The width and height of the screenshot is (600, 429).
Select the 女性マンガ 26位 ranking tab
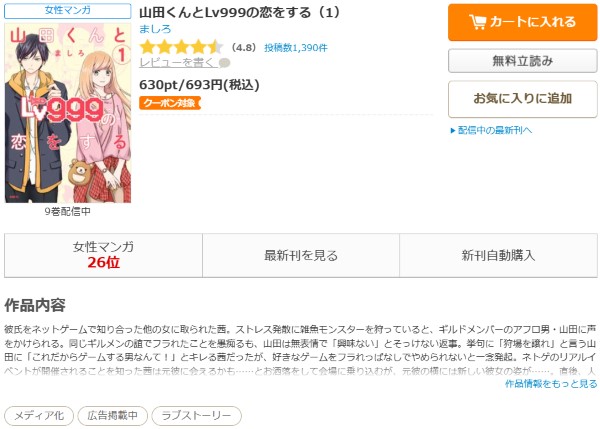pos(103,255)
